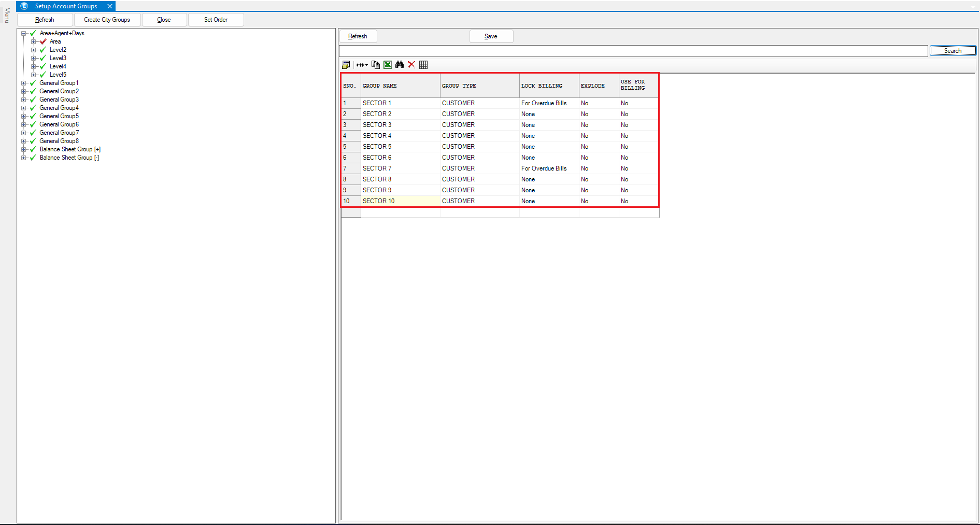Collapse the Area+Agent+Days tree node
This screenshot has height=525, width=980.
(23, 33)
